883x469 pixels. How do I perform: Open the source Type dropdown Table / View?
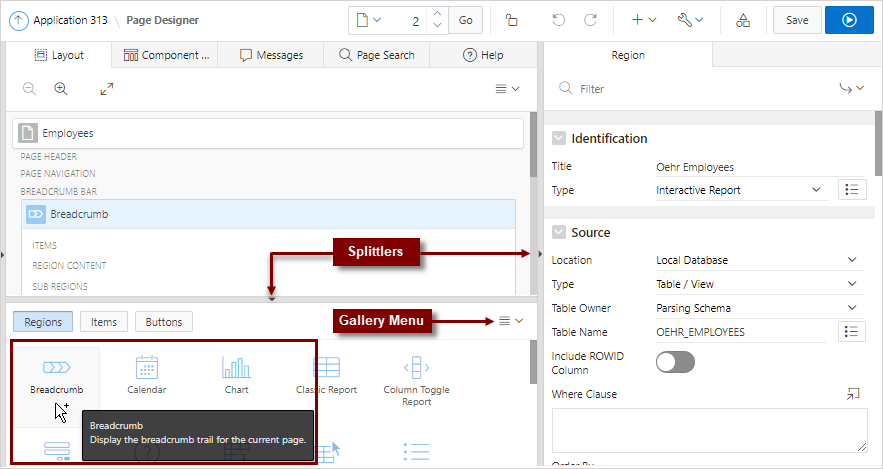759,284
